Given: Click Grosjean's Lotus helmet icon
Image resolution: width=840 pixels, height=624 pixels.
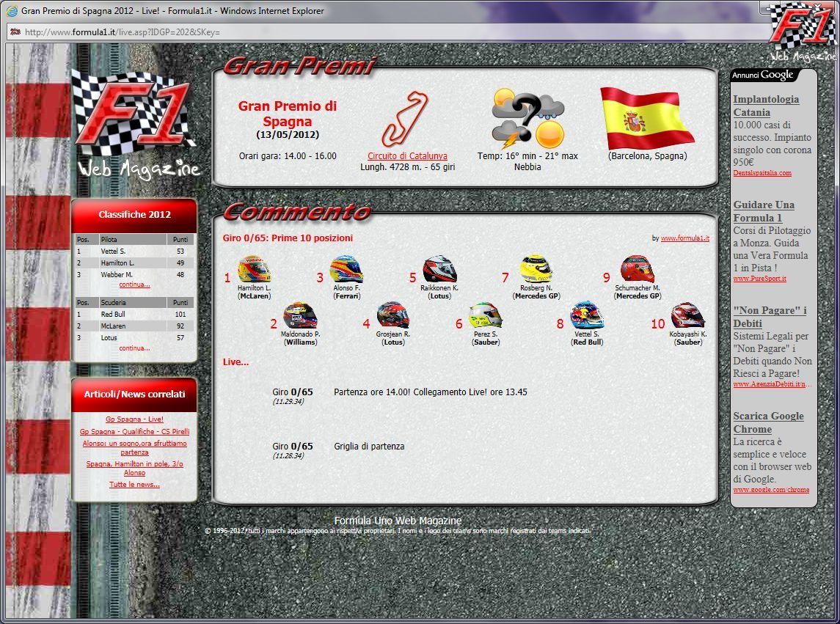Looking at the screenshot, I should tap(392, 315).
